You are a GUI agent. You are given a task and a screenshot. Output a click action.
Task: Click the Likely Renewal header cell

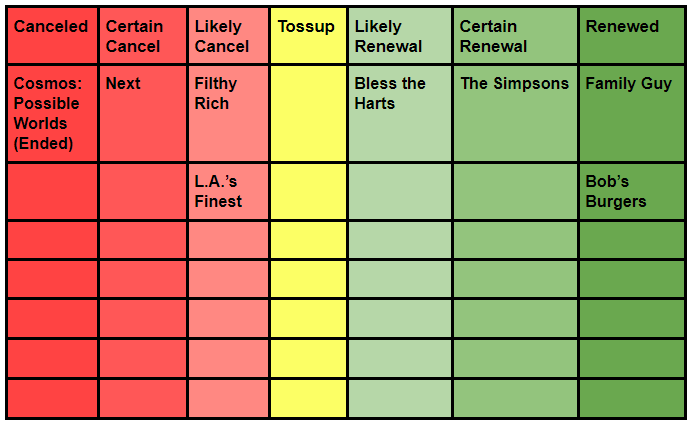400,36
